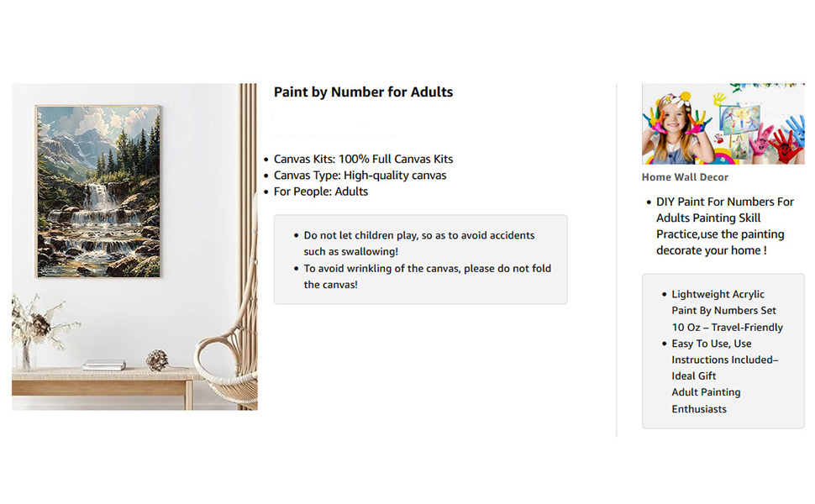Image resolution: width=815 pixels, height=504 pixels.
Task: Click the 'such as swallowing!' text line
Action: pyautogui.click(x=351, y=251)
